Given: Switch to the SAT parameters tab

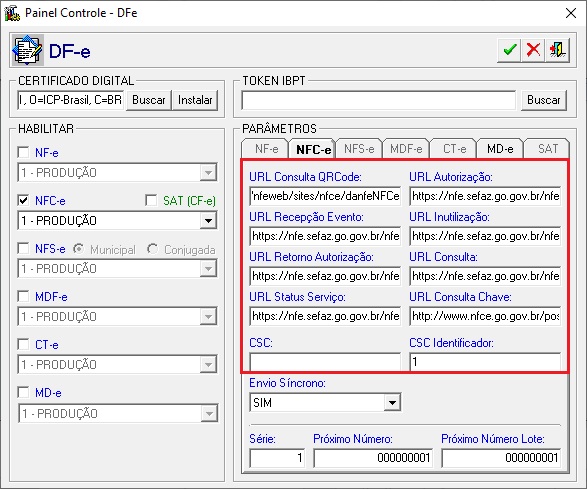Looking at the screenshot, I should [x=548, y=149].
